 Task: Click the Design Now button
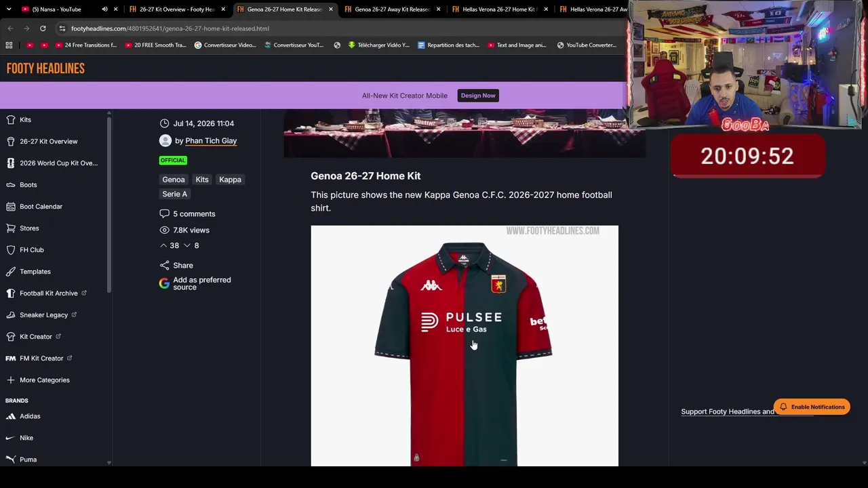(478, 96)
